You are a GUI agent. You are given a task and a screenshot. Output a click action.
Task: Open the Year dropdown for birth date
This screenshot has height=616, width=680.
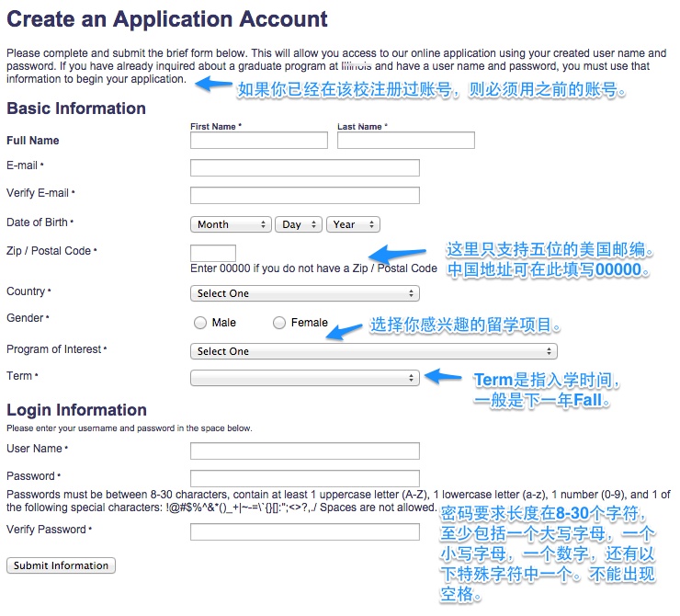click(353, 224)
